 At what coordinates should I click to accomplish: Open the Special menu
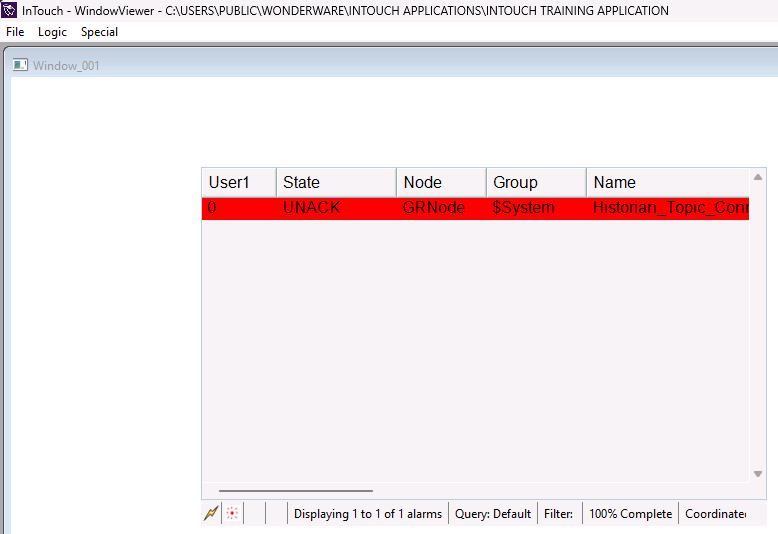[x=99, y=32]
